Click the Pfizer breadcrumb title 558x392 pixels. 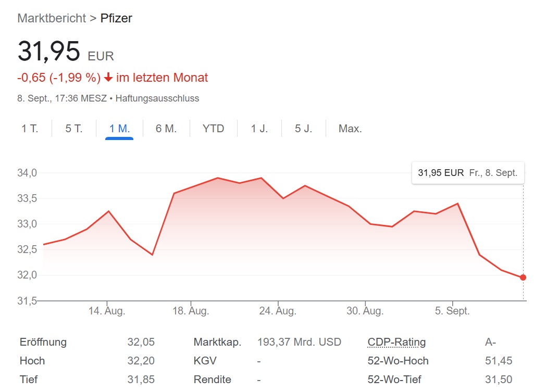click(x=116, y=18)
